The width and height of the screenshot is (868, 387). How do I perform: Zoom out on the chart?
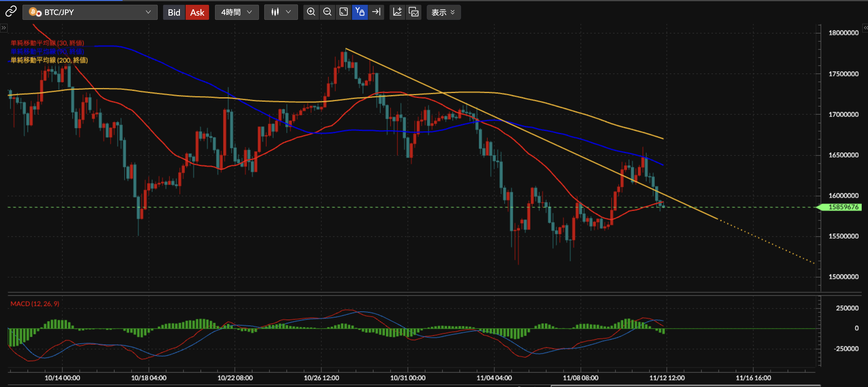coord(327,12)
